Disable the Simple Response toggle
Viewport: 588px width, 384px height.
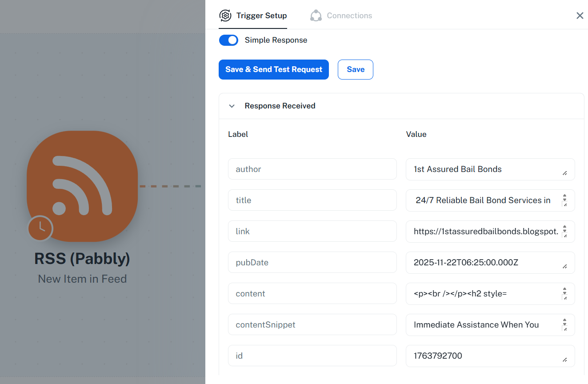click(x=229, y=40)
